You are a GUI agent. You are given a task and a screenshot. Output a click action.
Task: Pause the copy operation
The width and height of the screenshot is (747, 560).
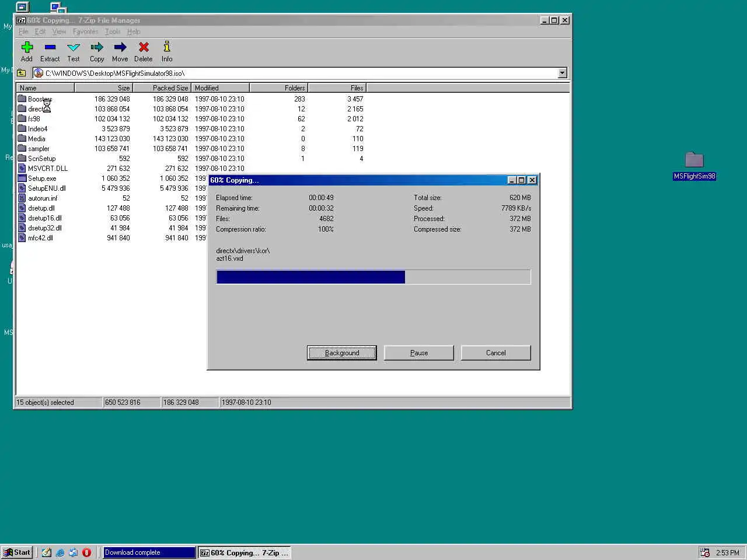(x=419, y=353)
